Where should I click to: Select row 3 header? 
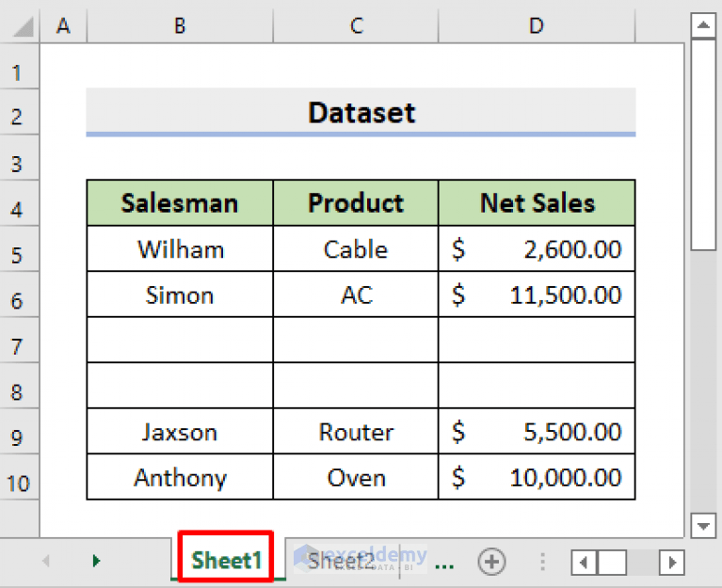[x=19, y=158]
